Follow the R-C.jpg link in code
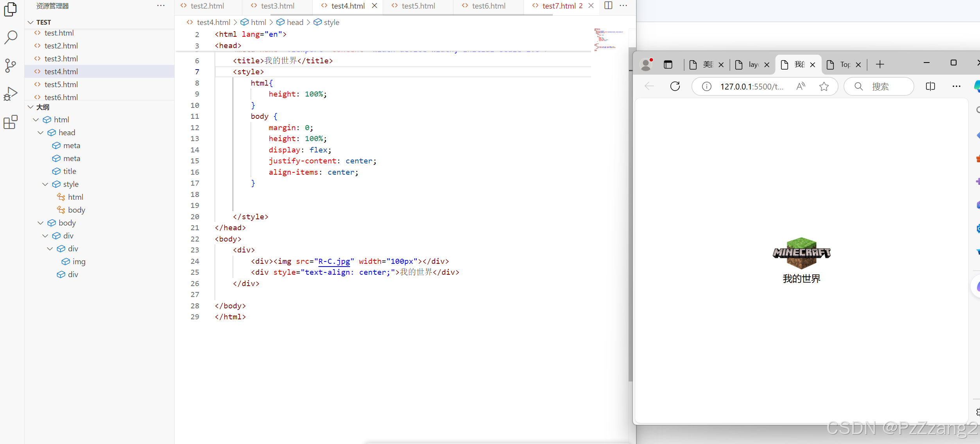980x444 pixels. pos(334,261)
